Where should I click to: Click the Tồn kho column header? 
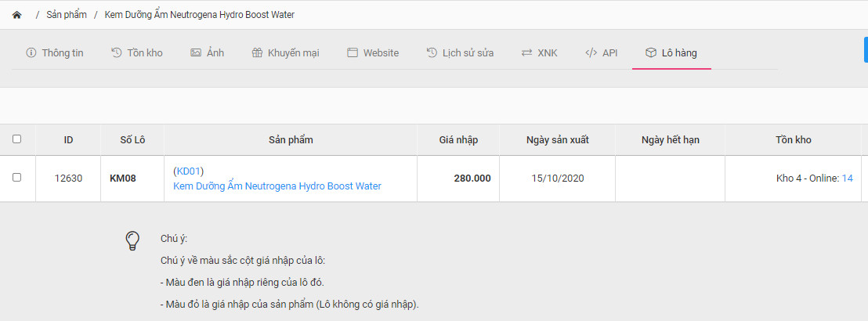click(794, 140)
